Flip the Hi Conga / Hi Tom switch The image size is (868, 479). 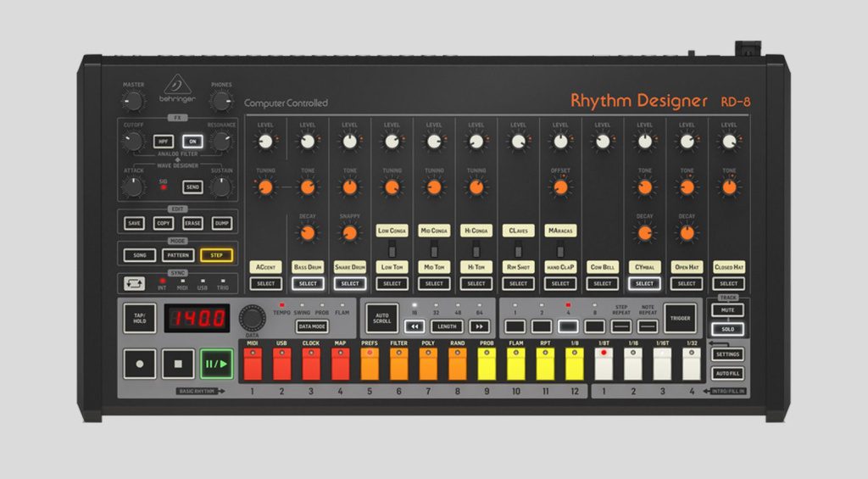pos(476,248)
